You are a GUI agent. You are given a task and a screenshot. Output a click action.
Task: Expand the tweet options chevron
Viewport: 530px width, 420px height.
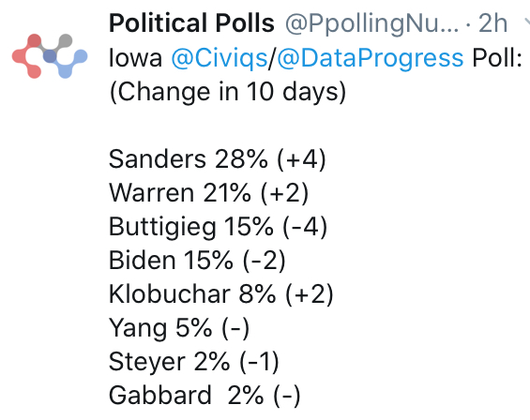tap(527, 22)
